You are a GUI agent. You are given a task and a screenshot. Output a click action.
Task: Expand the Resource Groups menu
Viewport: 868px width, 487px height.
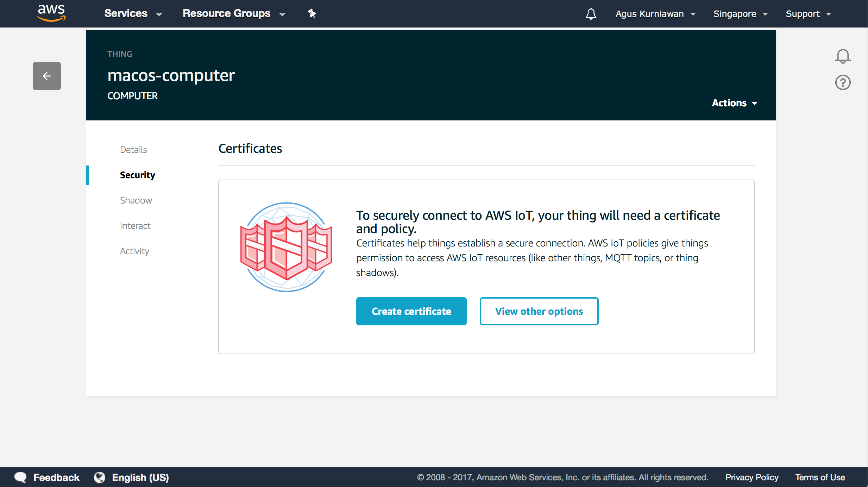pos(234,13)
